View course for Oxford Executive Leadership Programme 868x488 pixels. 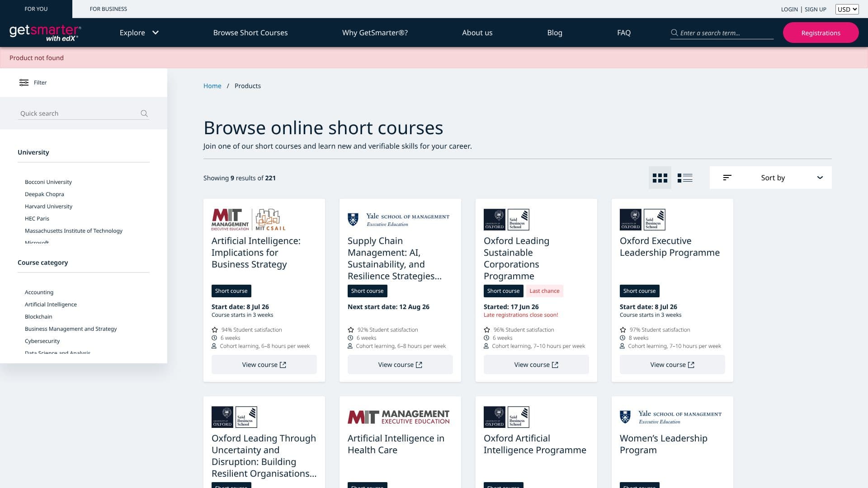(672, 365)
